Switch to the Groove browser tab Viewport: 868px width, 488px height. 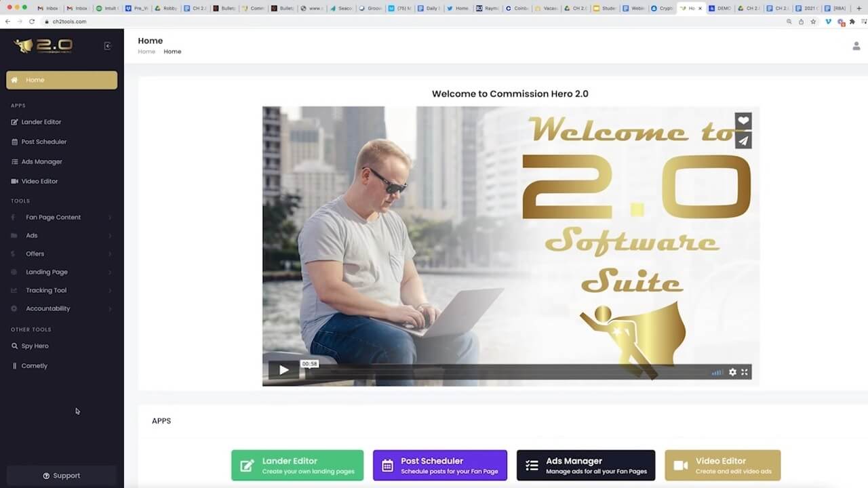(x=371, y=8)
